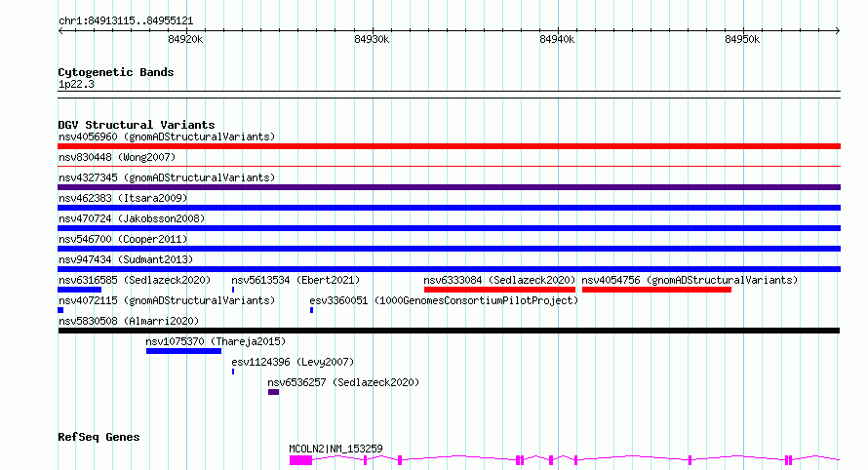Click the nsv6333084 (Sedlazeck2020) red bar
The image size is (868, 470).
[500, 290]
